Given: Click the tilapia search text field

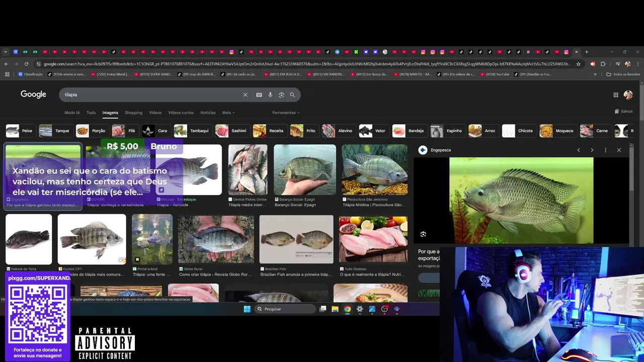Looking at the screenshot, I should click(x=151, y=95).
